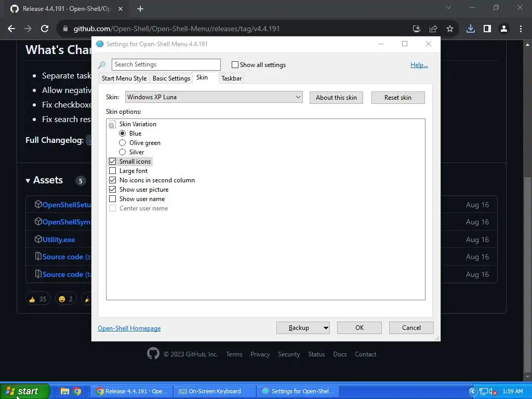Open the Privacy footer link
This screenshot has width=532, height=399.
point(260,354)
